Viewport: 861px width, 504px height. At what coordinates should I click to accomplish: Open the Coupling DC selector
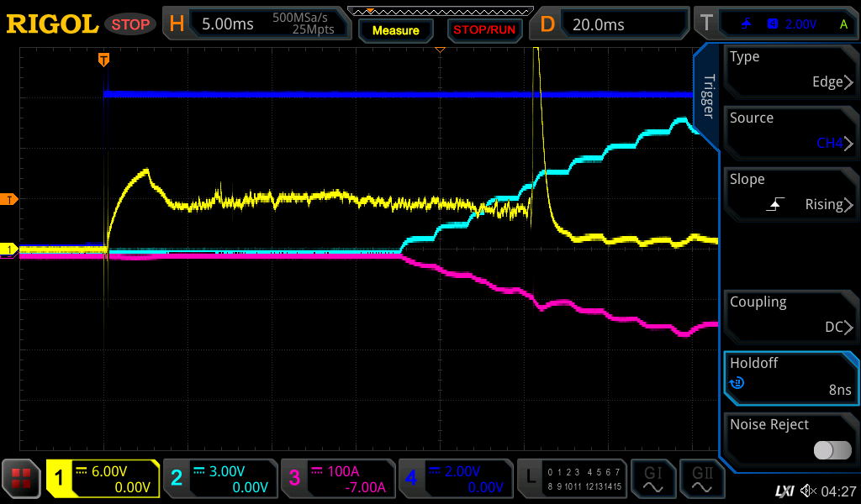789,316
